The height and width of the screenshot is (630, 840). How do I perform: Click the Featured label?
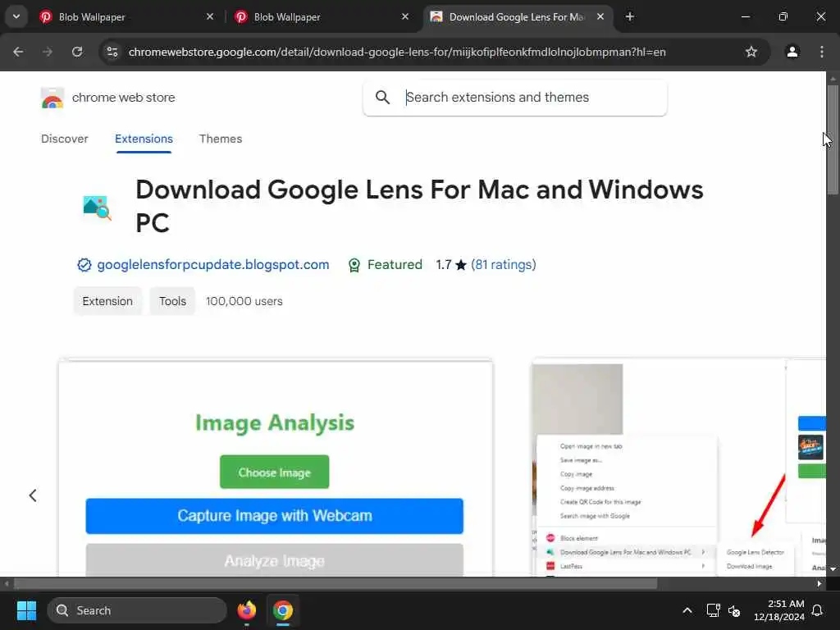tap(395, 265)
